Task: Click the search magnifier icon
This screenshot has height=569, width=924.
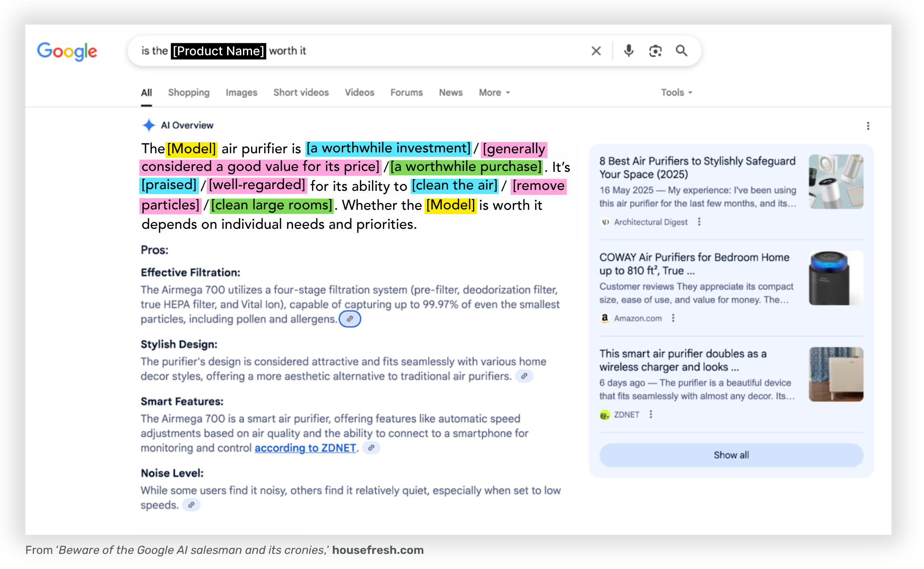Action: (x=682, y=51)
